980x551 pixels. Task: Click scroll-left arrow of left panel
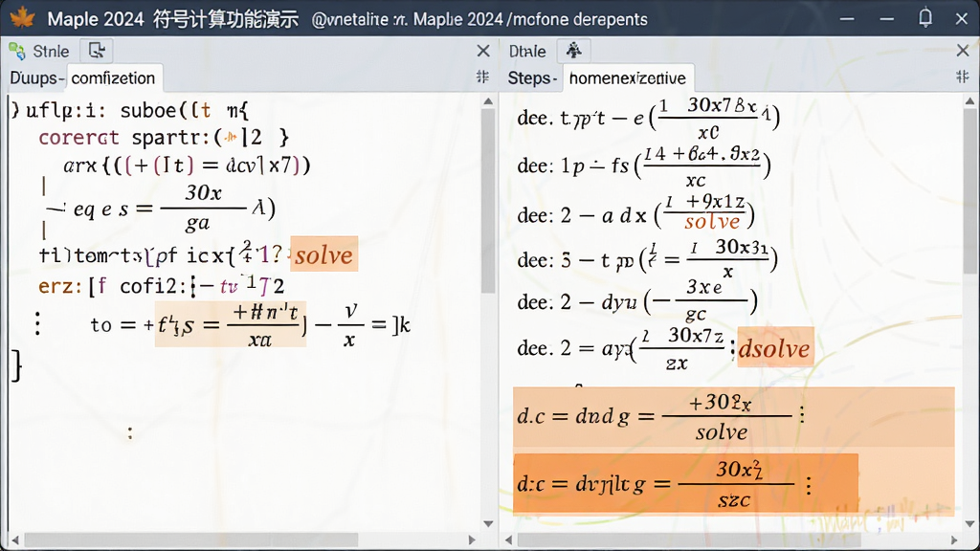[x=15, y=540]
